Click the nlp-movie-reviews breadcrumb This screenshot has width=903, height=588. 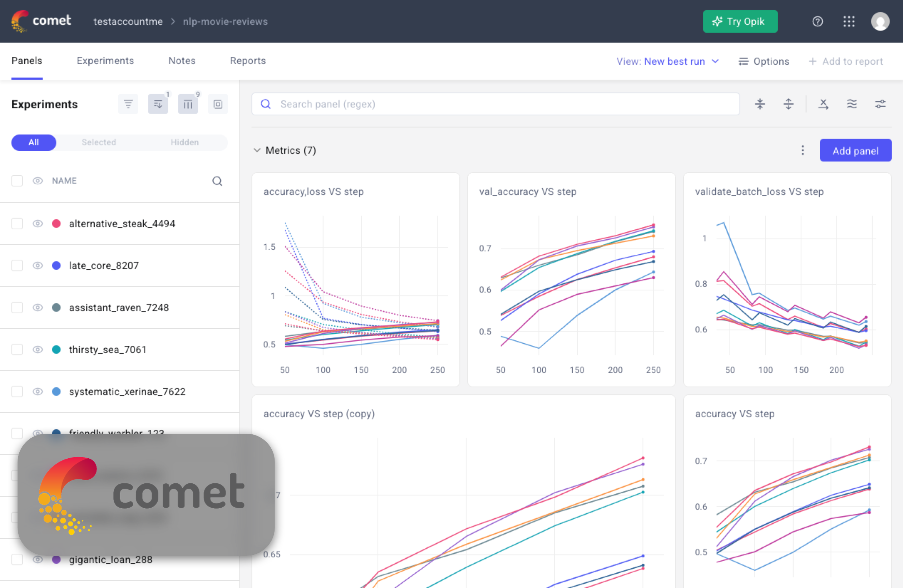tap(225, 21)
